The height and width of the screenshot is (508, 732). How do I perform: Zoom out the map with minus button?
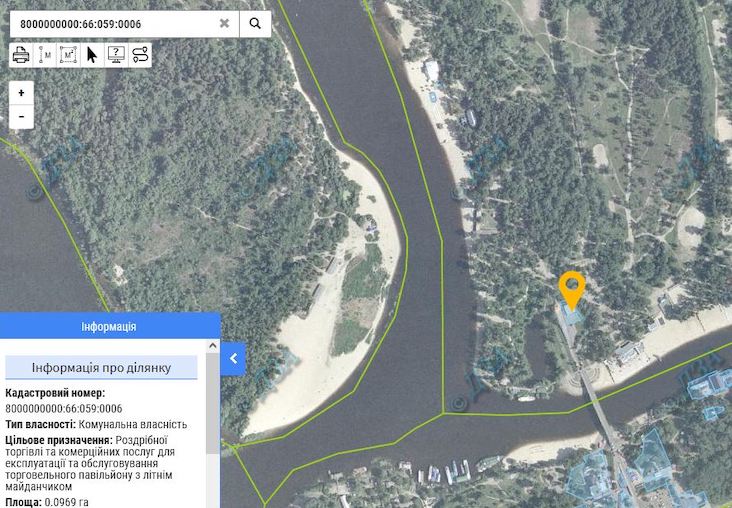point(21,116)
